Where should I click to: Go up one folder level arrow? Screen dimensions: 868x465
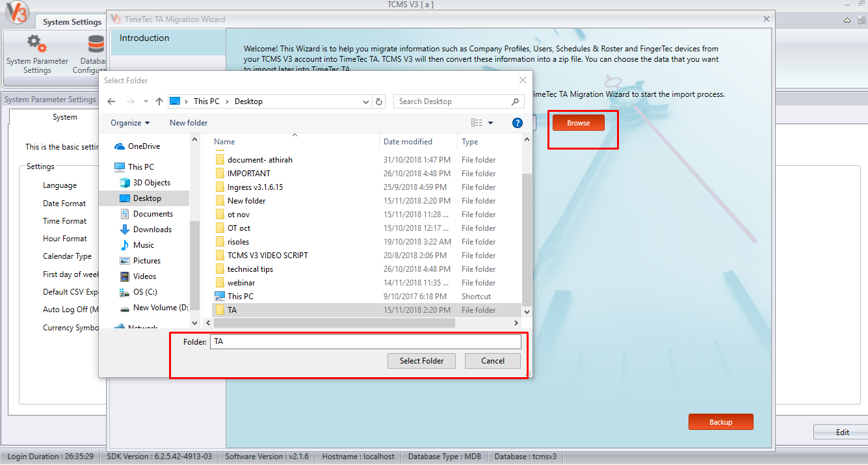point(159,101)
